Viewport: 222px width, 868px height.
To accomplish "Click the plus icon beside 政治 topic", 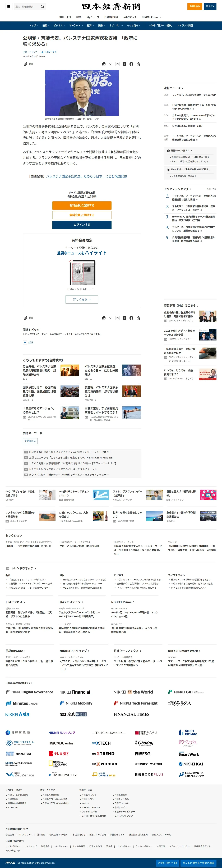I will coord(25,342).
